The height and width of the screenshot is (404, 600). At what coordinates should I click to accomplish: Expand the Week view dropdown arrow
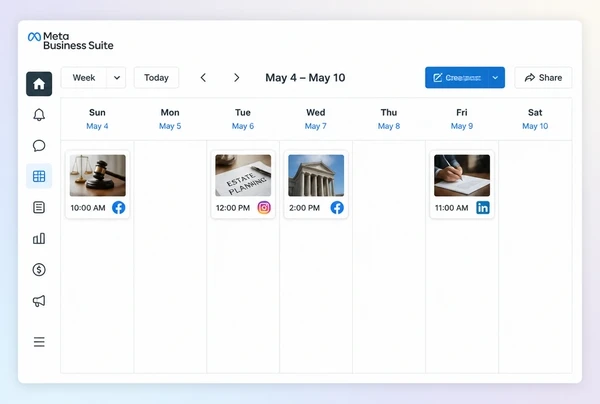[117, 78]
